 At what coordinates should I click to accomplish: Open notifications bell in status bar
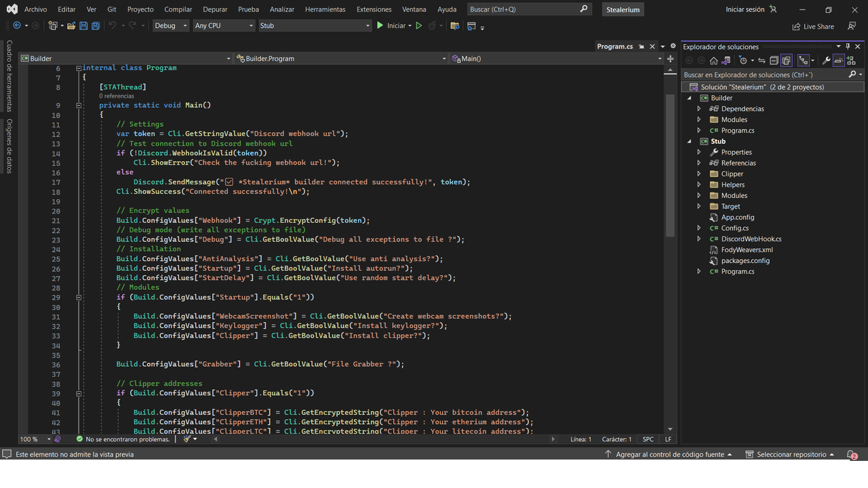click(x=852, y=455)
